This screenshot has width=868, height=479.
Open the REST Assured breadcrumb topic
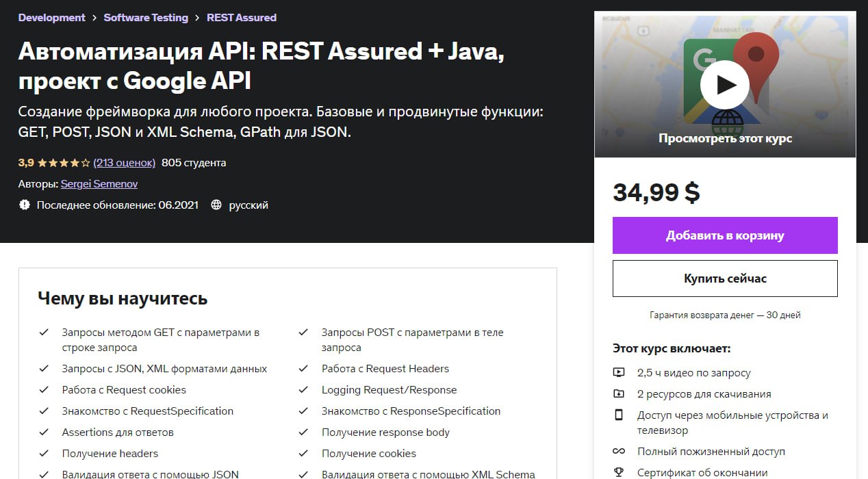[x=242, y=18]
